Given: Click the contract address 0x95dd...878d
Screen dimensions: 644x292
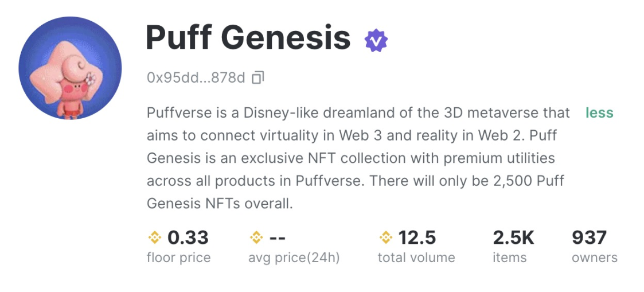Looking at the screenshot, I should point(196,77).
